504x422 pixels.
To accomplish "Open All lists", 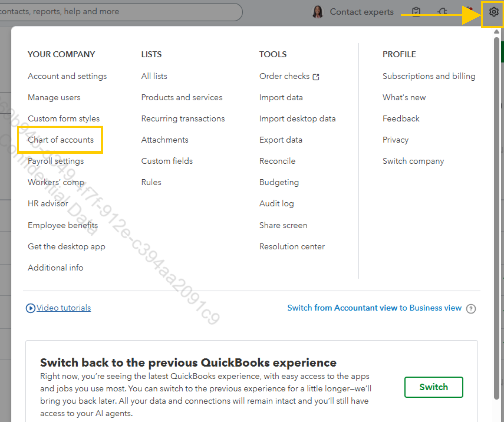I will point(154,76).
